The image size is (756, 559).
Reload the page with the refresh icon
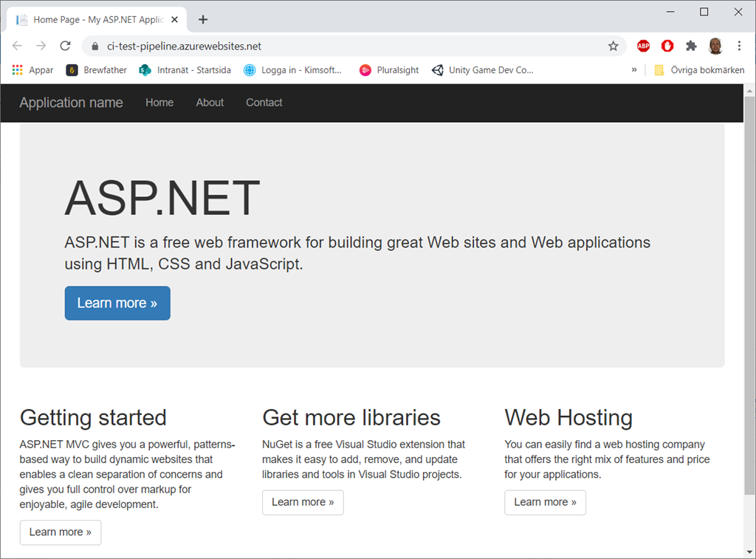tap(65, 46)
